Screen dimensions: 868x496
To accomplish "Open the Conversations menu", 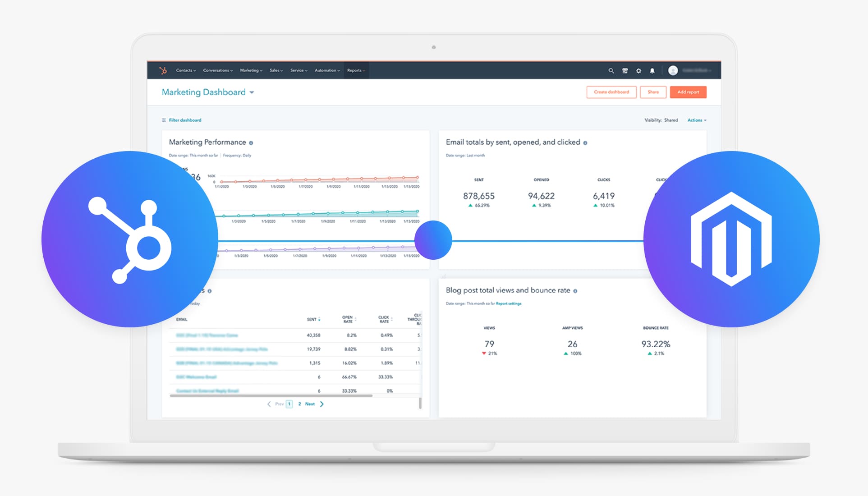I will 218,70.
